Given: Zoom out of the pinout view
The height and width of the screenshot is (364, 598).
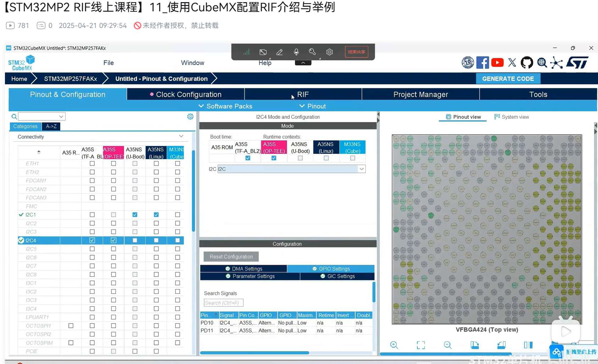Looking at the screenshot, I should (x=448, y=345).
